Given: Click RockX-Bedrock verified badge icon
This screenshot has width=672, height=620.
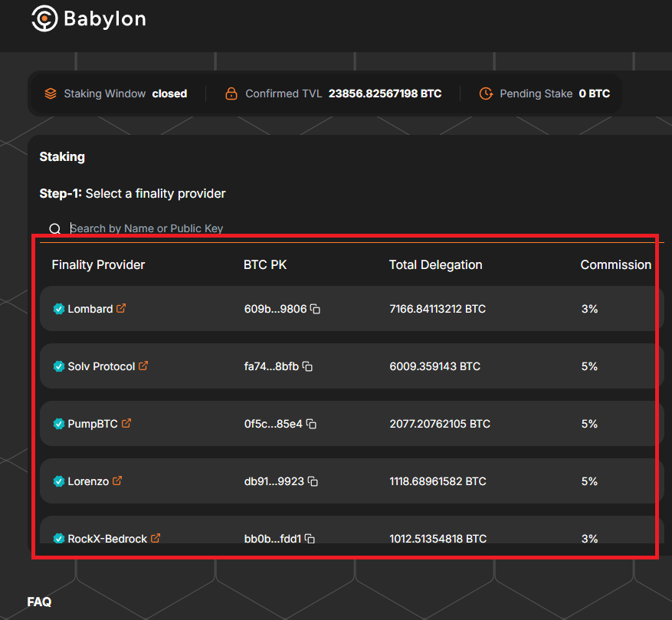Looking at the screenshot, I should 59,538.
